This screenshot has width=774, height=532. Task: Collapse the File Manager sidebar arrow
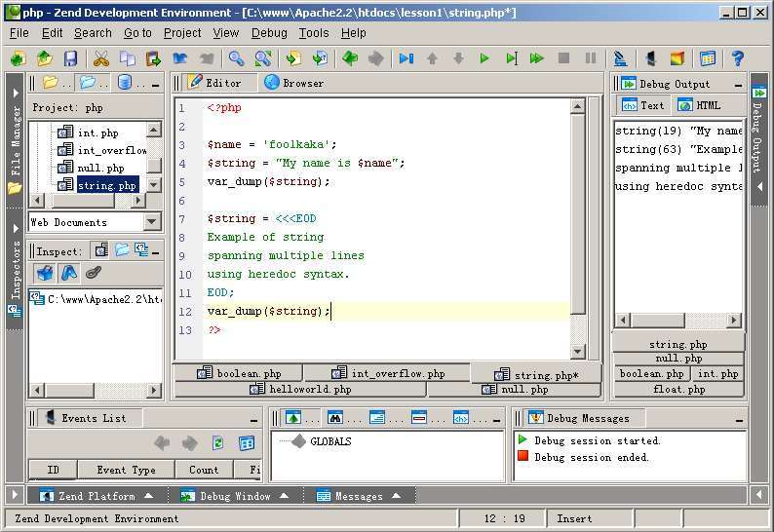pos(16,94)
